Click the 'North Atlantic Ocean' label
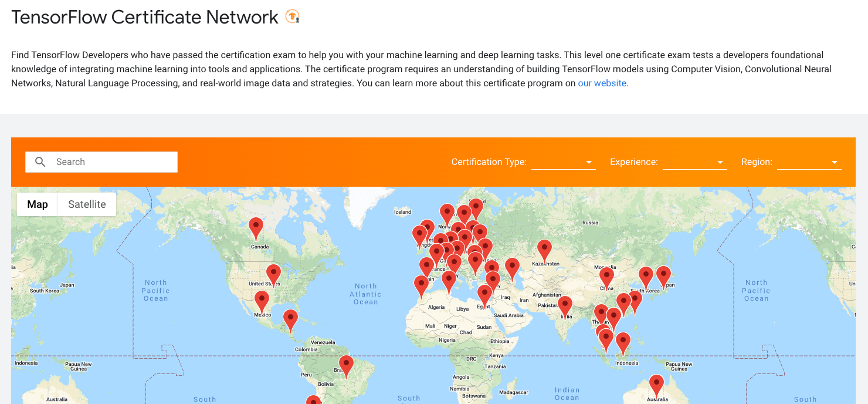 tap(366, 294)
